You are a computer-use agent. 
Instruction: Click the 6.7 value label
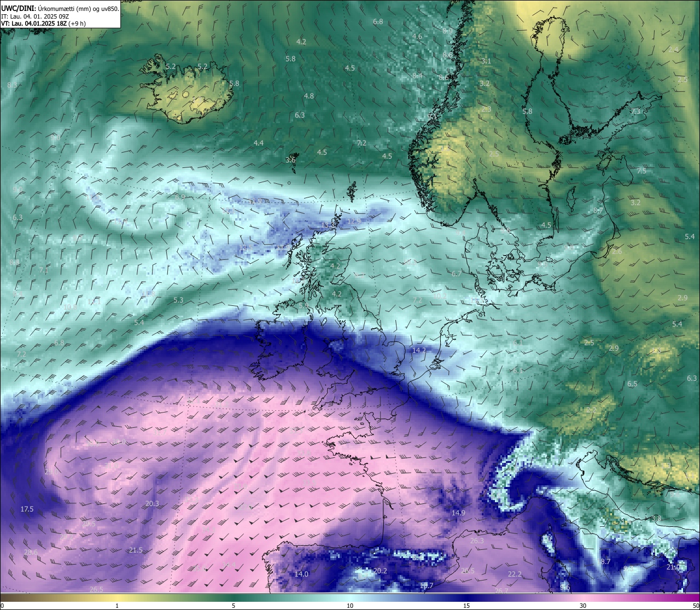[457, 274]
